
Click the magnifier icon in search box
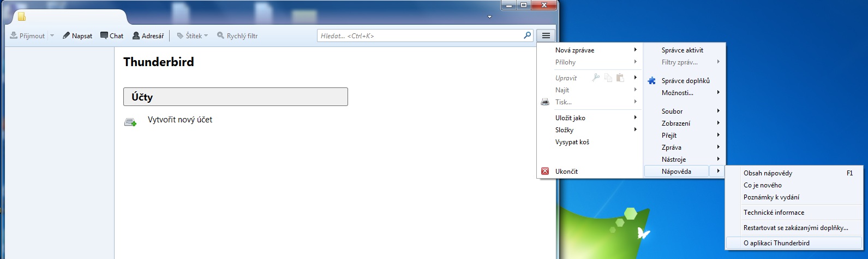pyautogui.click(x=527, y=36)
